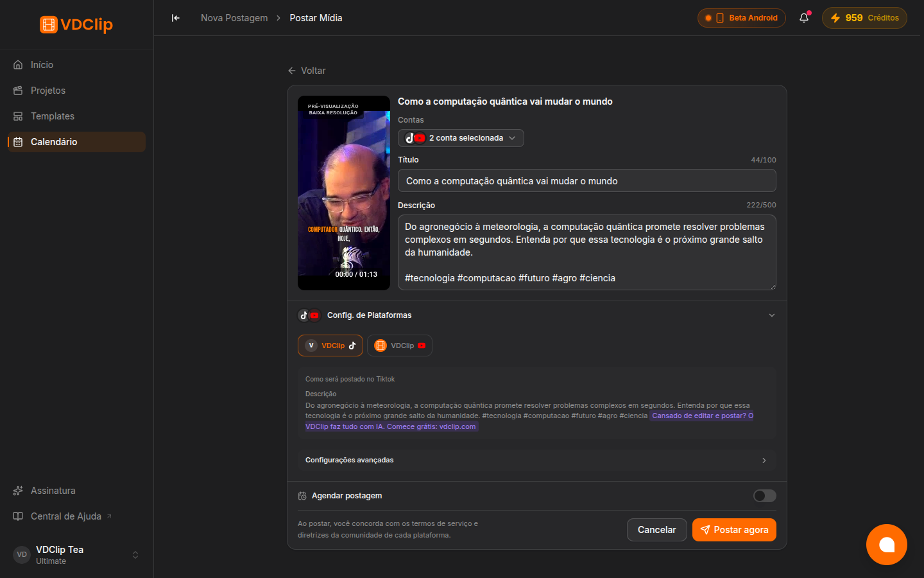Open the 959 Créditos balance
The image size is (924, 578).
tap(864, 18)
